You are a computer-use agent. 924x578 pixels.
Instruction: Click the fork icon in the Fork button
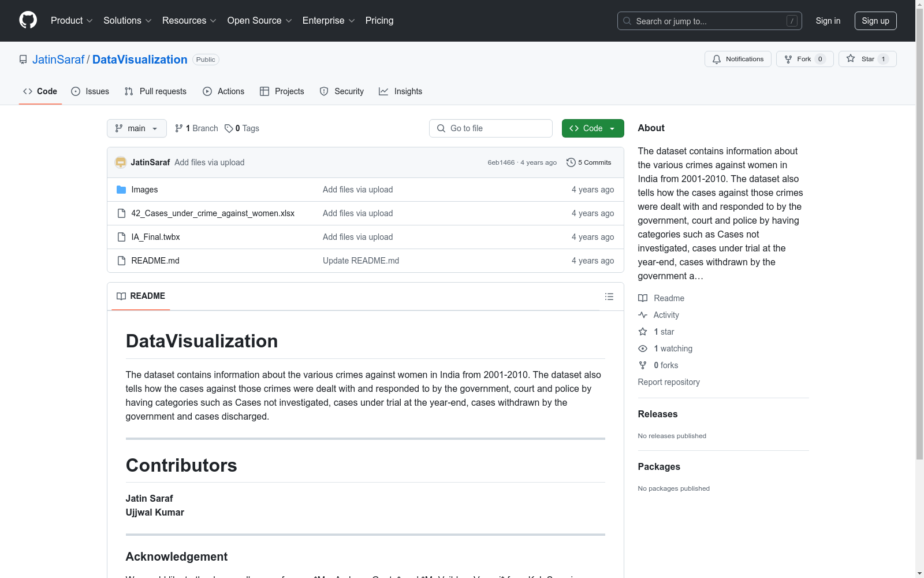coord(788,59)
